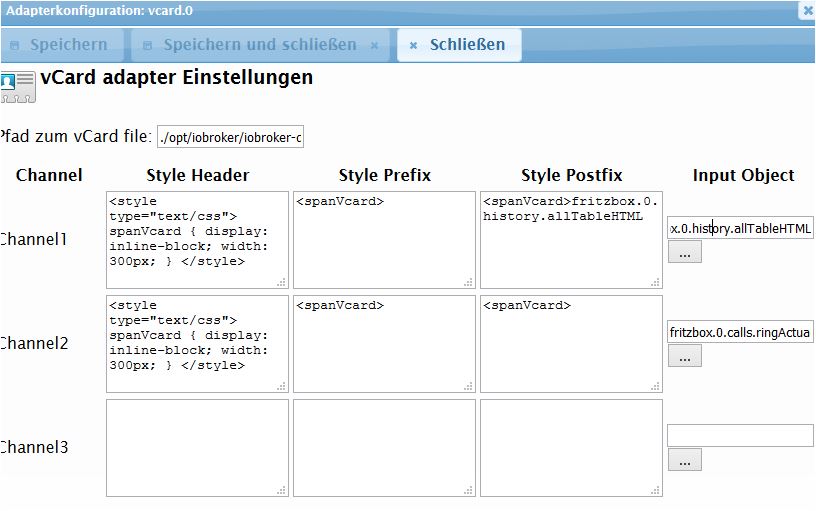Click the empty Channel3 Style Header area
This screenshot has width=816, height=511.
(x=197, y=448)
